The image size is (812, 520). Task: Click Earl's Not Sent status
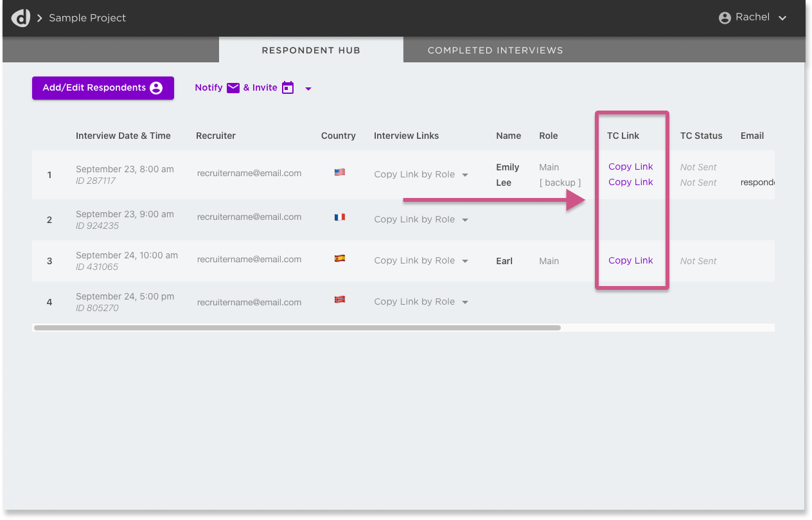[698, 261]
